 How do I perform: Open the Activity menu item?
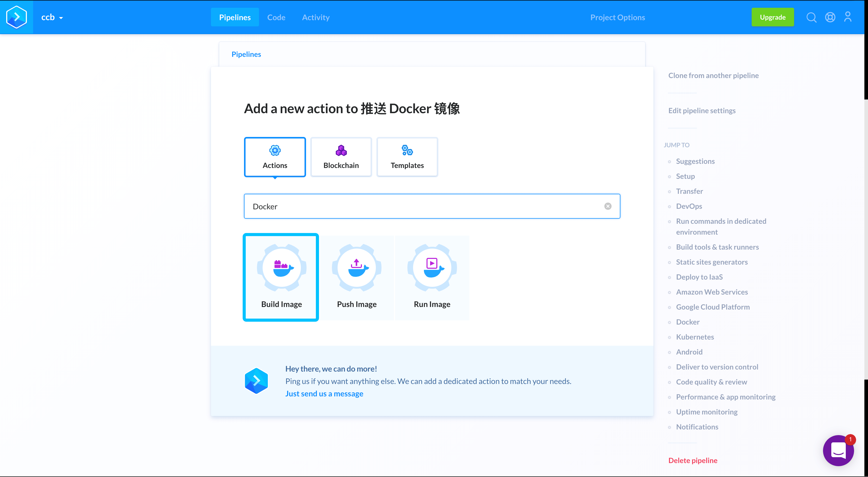pyautogui.click(x=315, y=18)
